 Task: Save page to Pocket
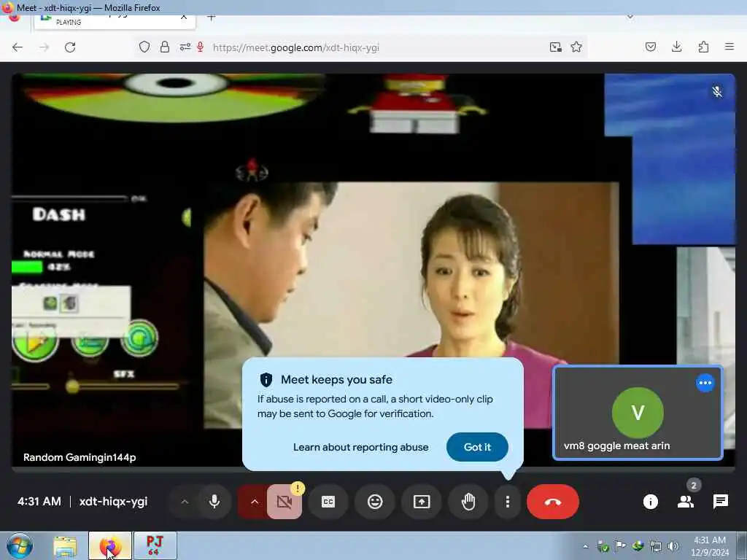650,47
